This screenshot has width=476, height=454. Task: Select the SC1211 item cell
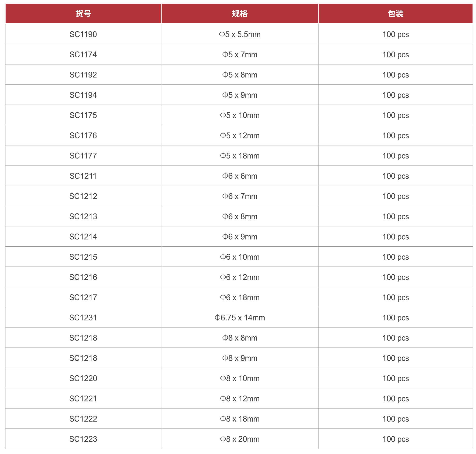(x=83, y=176)
